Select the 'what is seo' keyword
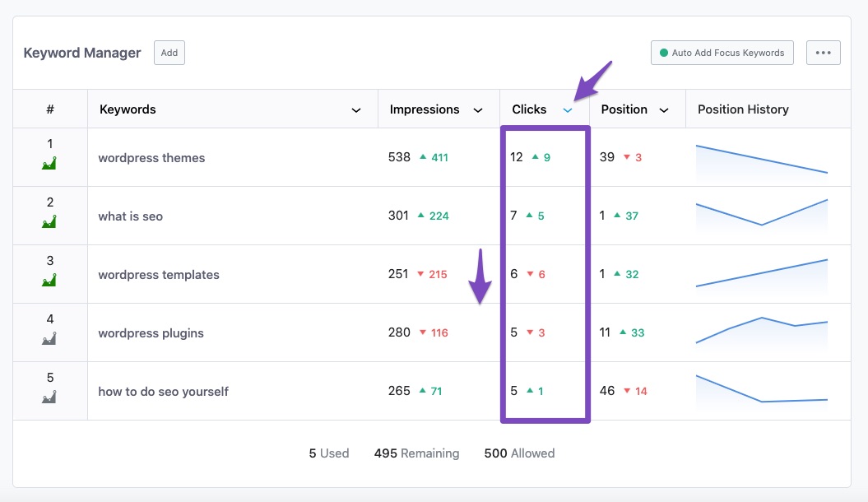This screenshot has height=502, width=868. click(x=131, y=216)
